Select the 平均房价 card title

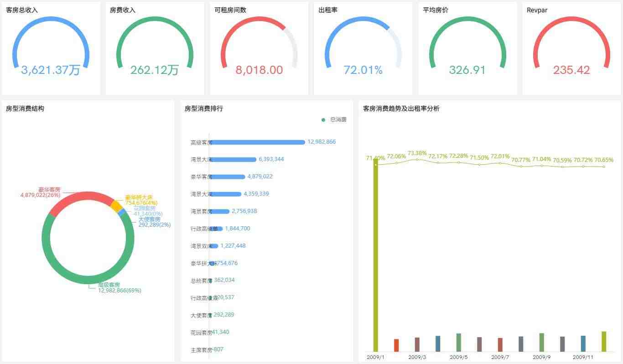point(436,10)
